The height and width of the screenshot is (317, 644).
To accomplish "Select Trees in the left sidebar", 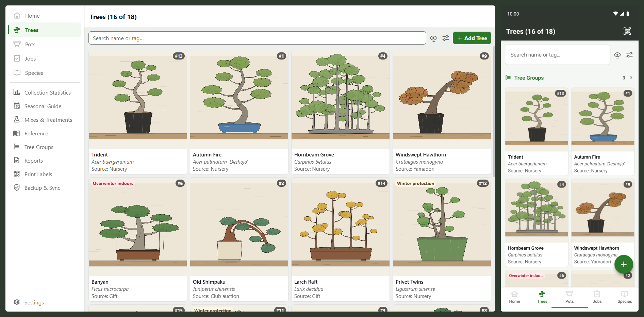I will click(45, 30).
